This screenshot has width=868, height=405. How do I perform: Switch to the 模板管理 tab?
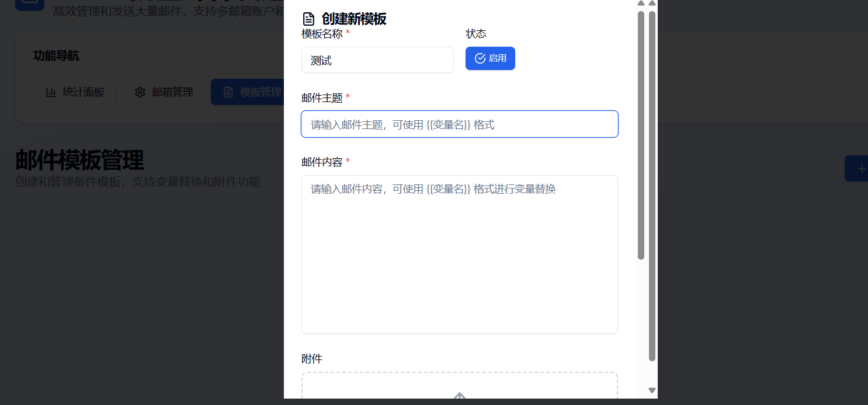pyautogui.click(x=248, y=92)
